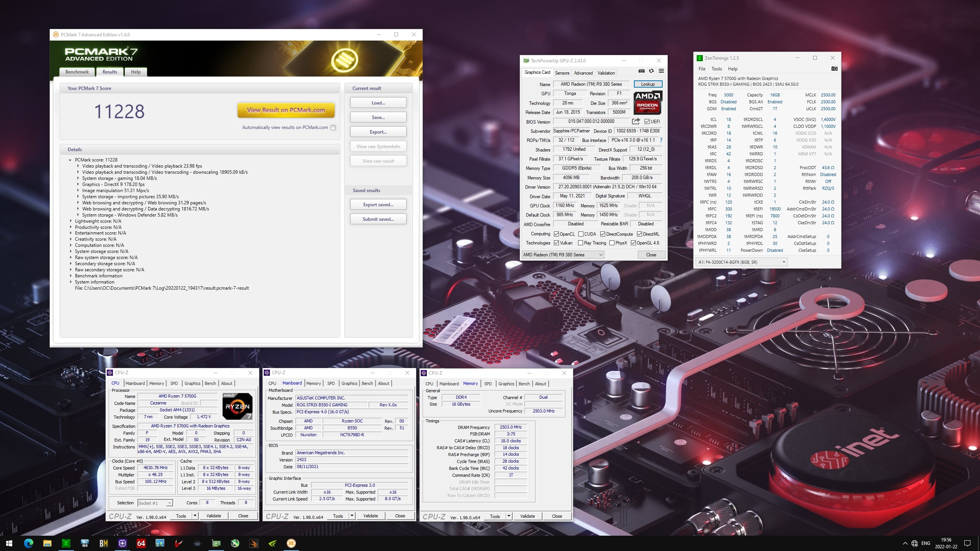Screen dimensions: 980x551
Task: Toggle the Vulkan checkbox
Action: (x=556, y=243)
